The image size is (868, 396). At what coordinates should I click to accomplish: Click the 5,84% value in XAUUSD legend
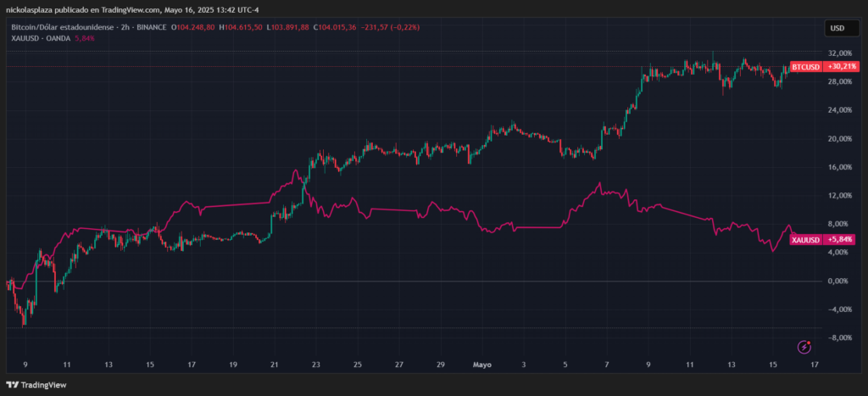86,39
